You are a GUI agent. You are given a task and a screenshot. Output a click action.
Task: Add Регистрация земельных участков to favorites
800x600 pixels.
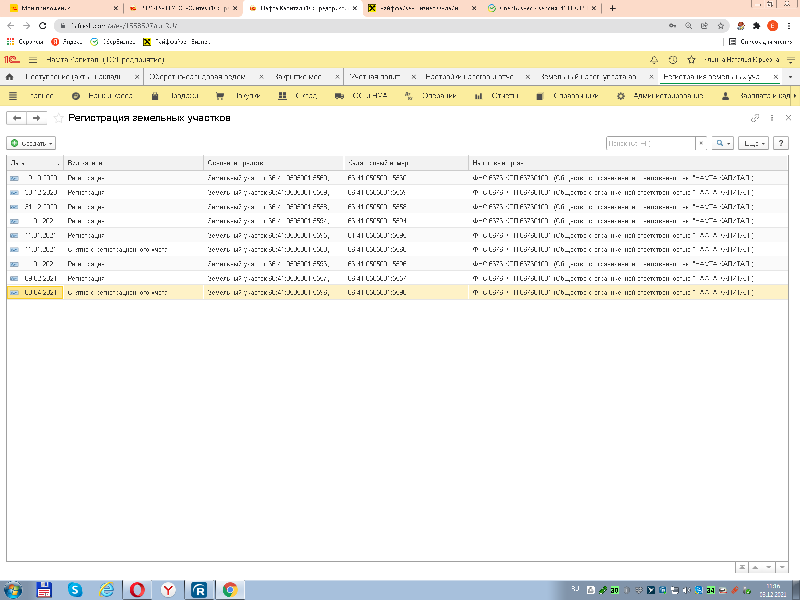pos(59,118)
